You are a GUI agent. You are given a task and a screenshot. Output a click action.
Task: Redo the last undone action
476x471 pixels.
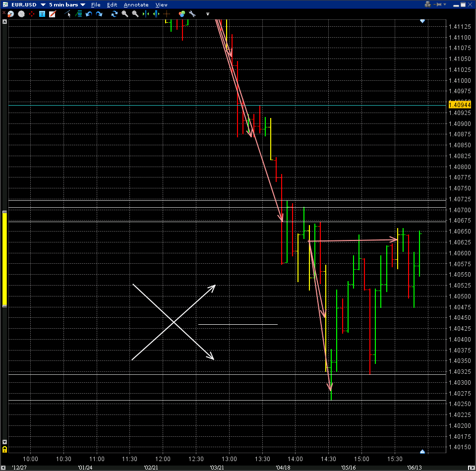(99, 14)
